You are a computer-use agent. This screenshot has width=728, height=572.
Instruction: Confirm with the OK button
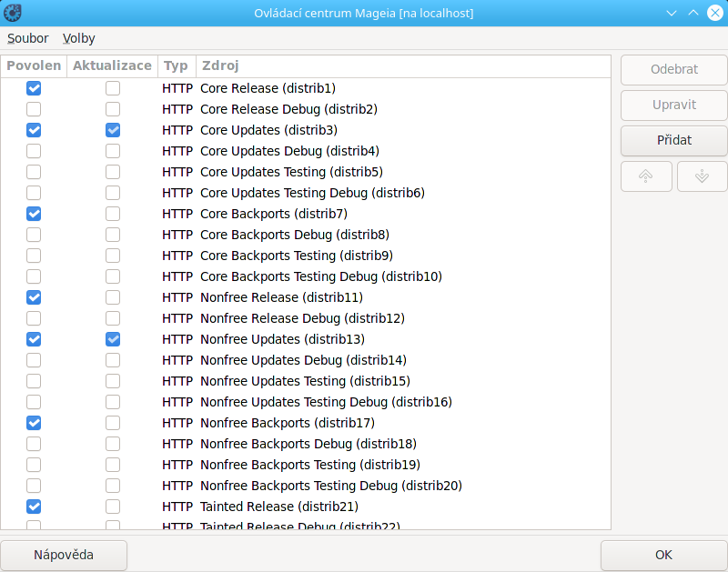point(664,555)
